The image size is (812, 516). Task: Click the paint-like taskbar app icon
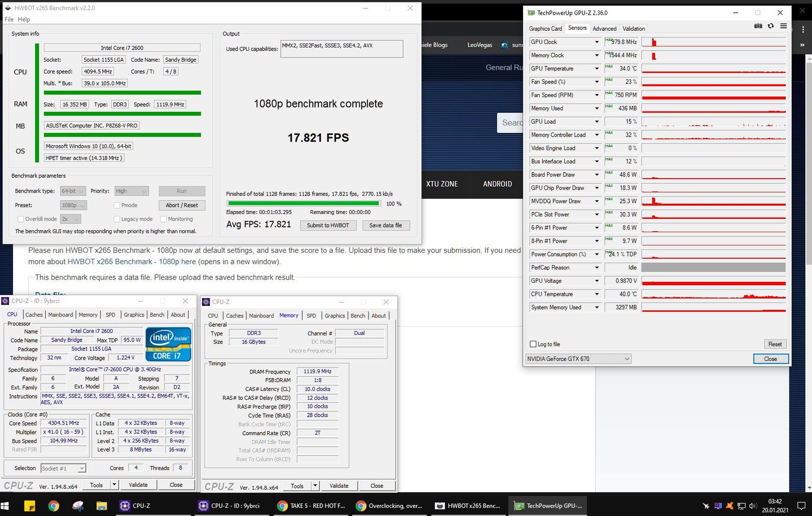(x=78, y=505)
